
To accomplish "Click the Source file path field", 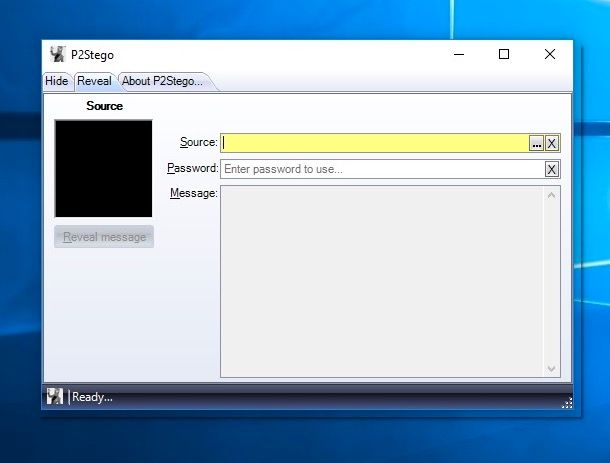I will (375, 143).
